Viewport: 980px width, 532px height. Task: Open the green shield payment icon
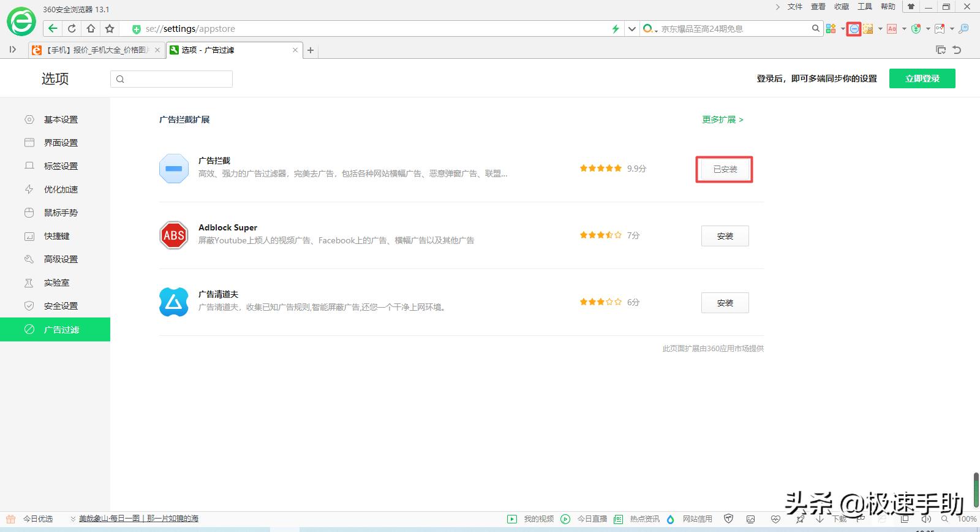pyautogui.click(x=916, y=29)
